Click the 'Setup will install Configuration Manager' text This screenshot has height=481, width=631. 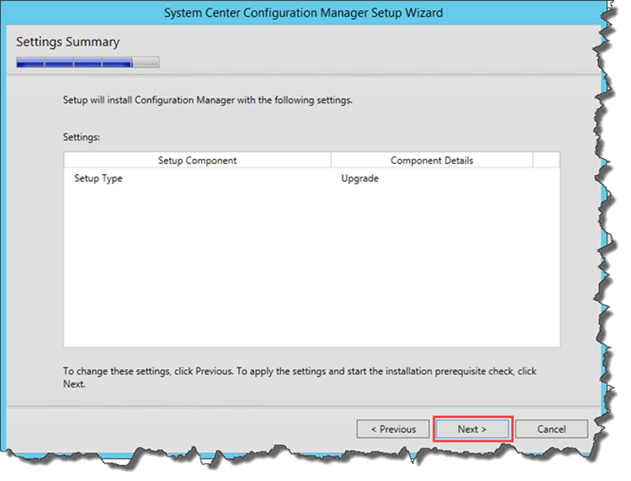pyautogui.click(x=208, y=100)
